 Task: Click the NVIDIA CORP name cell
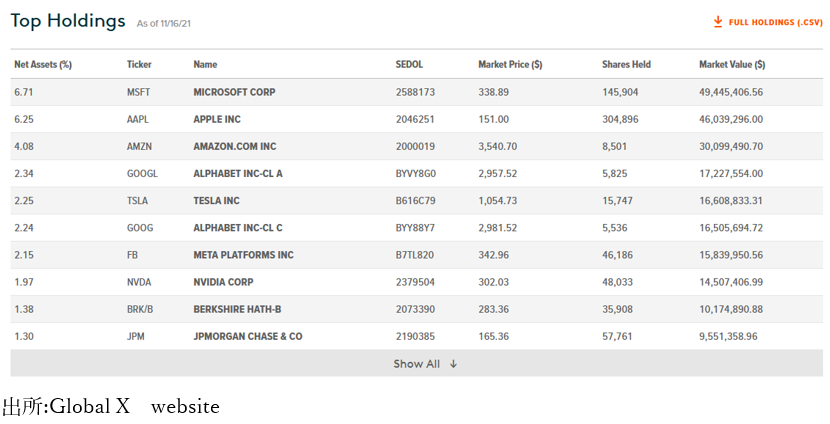(x=223, y=282)
